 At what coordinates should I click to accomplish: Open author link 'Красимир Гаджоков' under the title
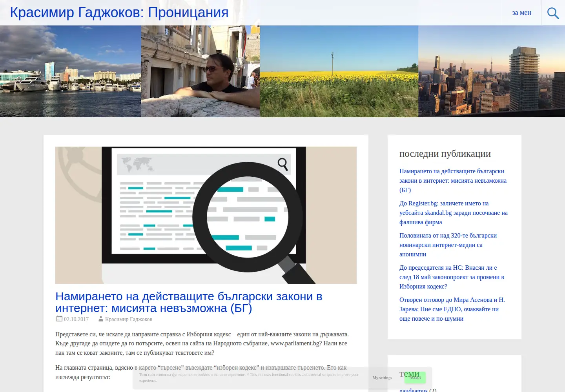pyautogui.click(x=129, y=319)
